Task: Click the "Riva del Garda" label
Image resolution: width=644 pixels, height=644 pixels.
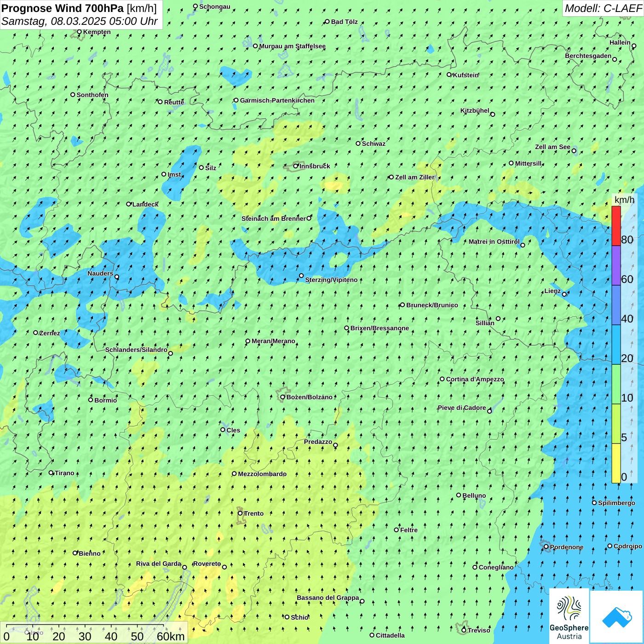Action: click(159, 563)
